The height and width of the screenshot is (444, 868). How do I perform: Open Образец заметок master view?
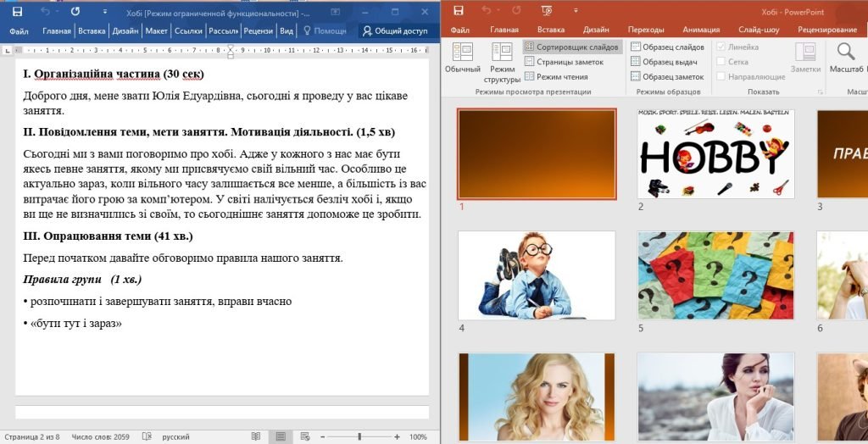(x=668, y=77)
